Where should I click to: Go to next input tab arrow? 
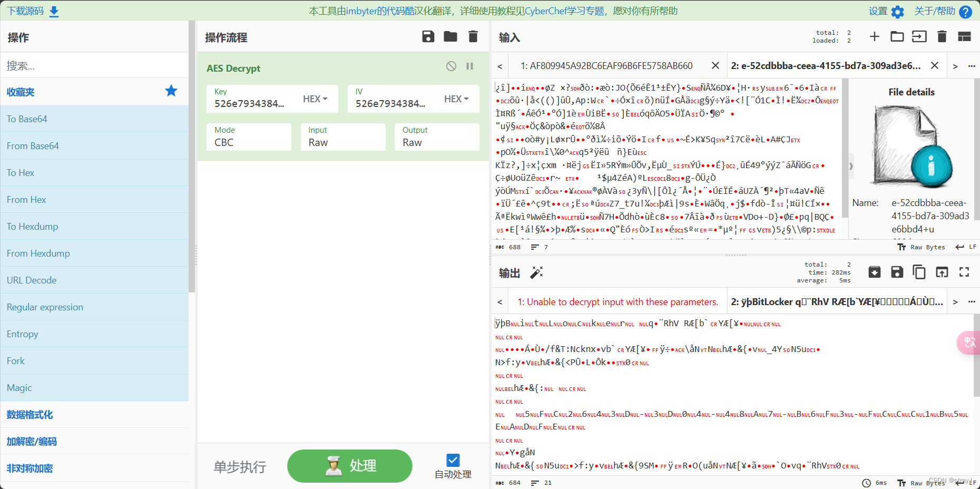coord(955,66)
